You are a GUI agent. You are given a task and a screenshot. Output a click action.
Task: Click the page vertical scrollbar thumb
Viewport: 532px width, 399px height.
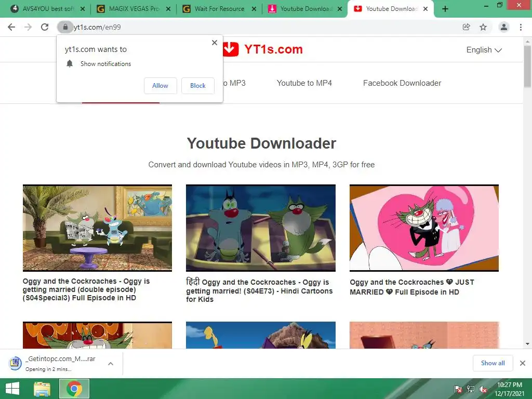[x=527, y=66]
